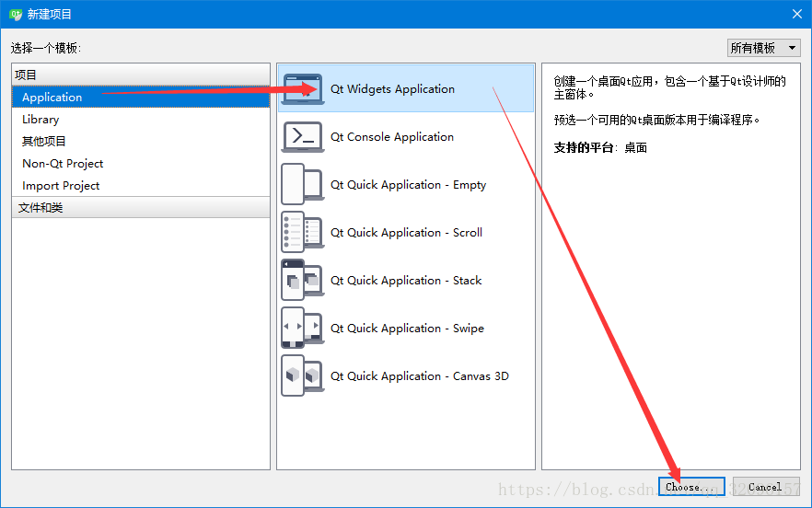Pick Qt Quick Application - Scroll label
812x508 pixels.
[407, 233]
